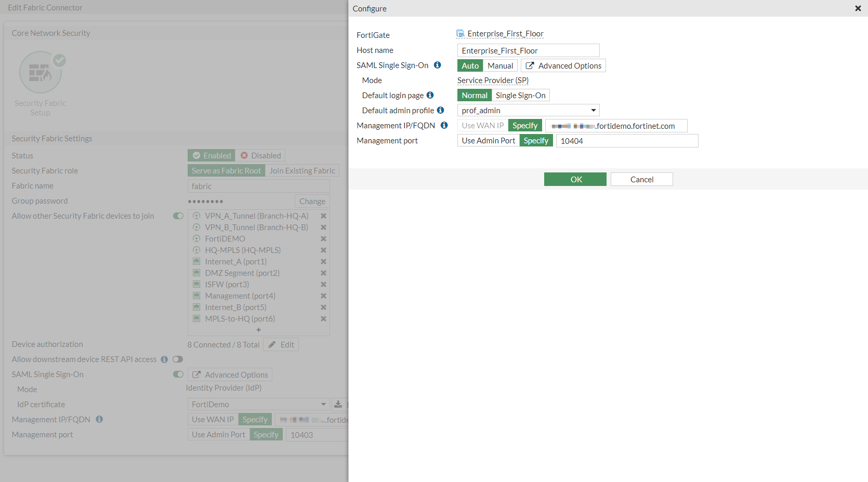This screenshot has width=868, height=482.
Task: Remove DMZ Segment (port2) from the list
Action: coord(323,273)
